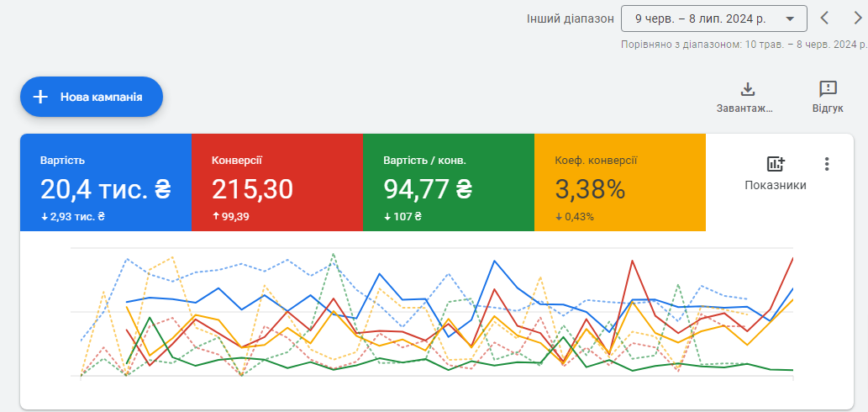Open the three-dot more options menu
868x412 pixels.
click(827, 164)
